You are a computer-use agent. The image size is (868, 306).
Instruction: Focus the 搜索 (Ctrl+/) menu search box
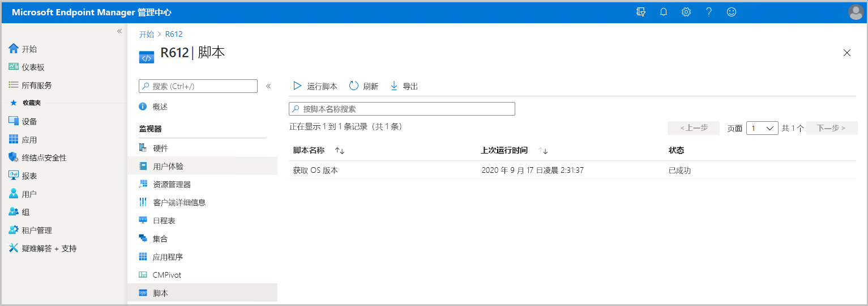coord(198,86)
